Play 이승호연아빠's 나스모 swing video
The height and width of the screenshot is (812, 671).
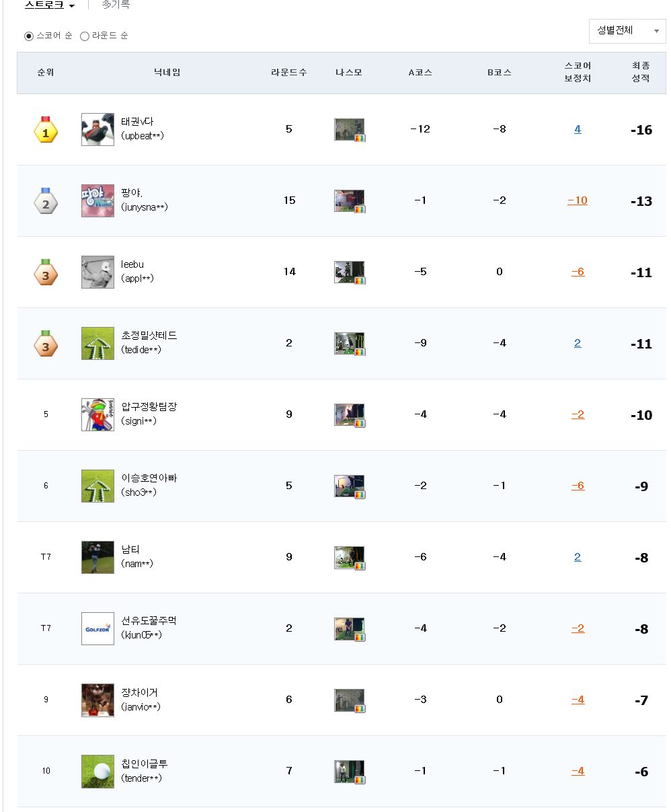click(349, 486)
